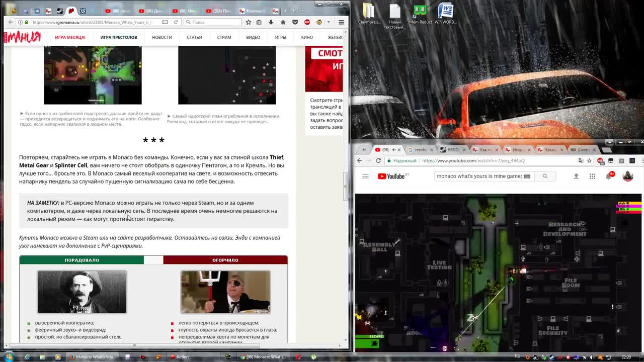Open the 'КИНО' section

307,37
